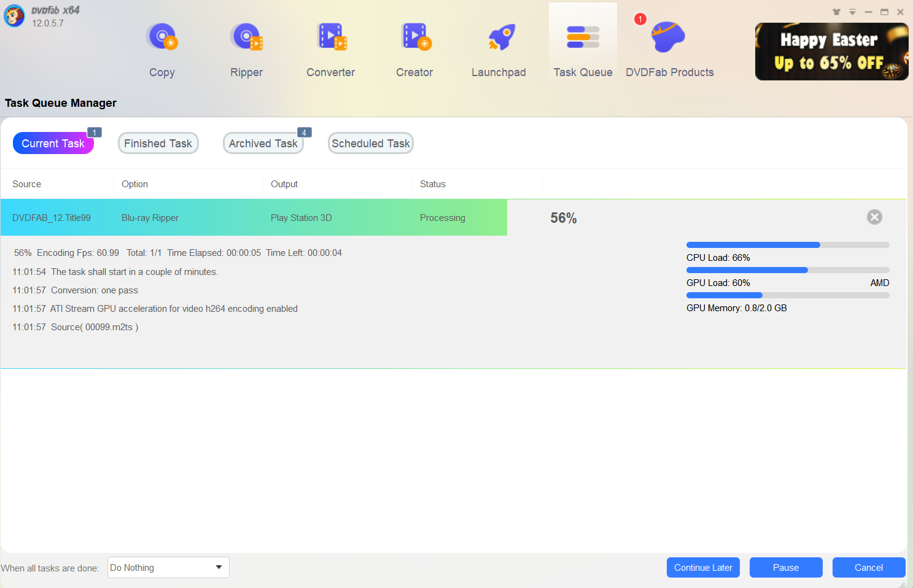
Task: Click the GPU Memory progress bar
Action: point(788,295)
